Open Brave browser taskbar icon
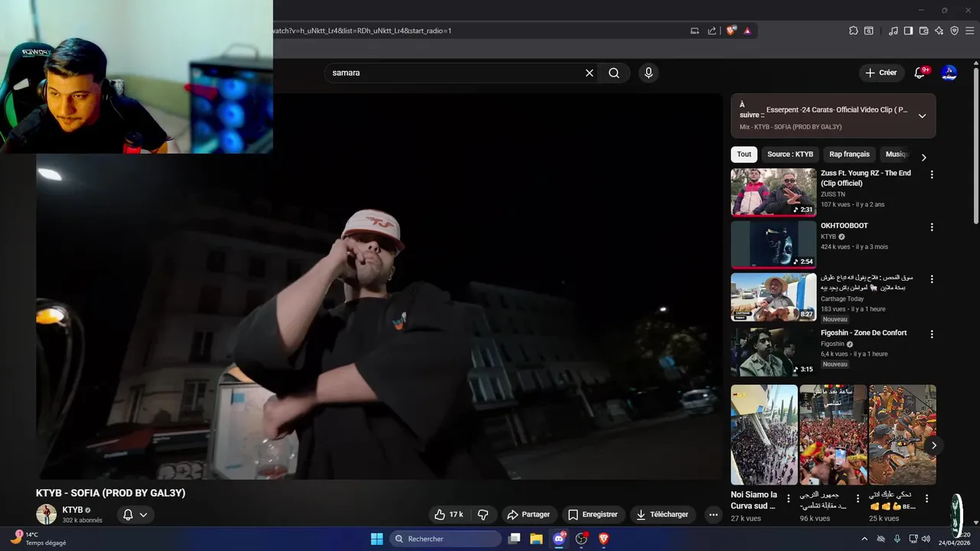This screenshot has width=980, height=551. 603,539
